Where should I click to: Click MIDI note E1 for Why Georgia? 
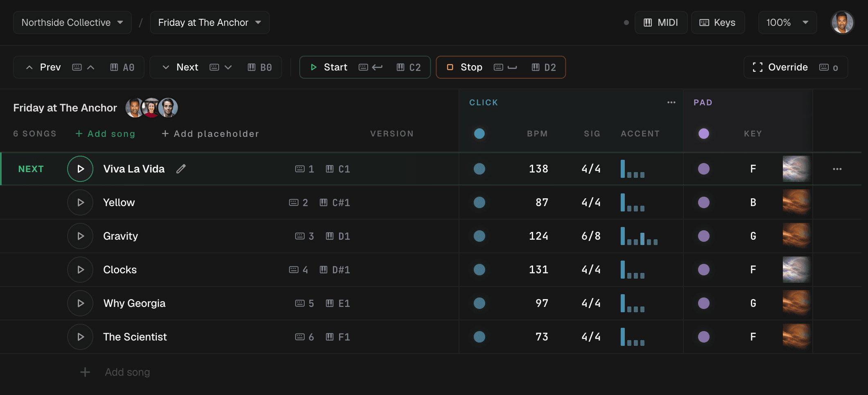[338, 303]
